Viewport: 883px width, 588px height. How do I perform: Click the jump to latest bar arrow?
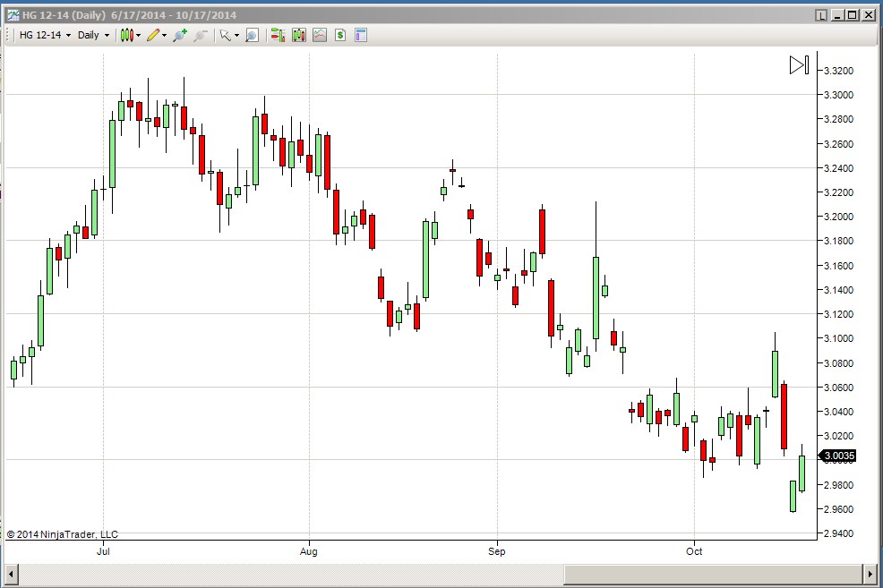(799, 64)
